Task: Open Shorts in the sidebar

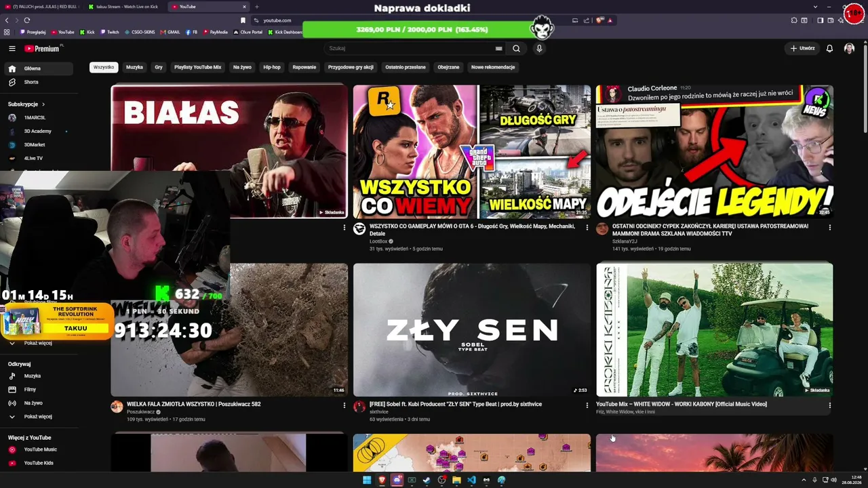Action: coord(39,82)
